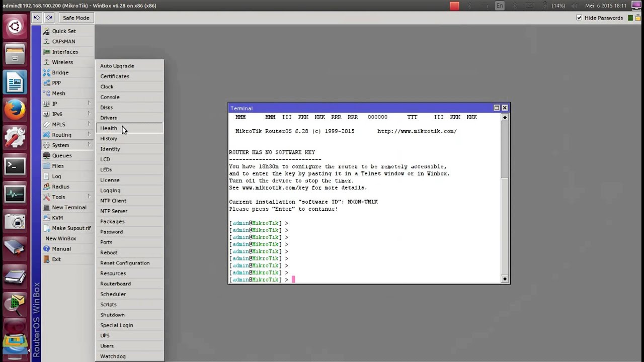Collapse the System submenu arrow
The height and width of the screenshot is (362, 644).
[89, 145]
